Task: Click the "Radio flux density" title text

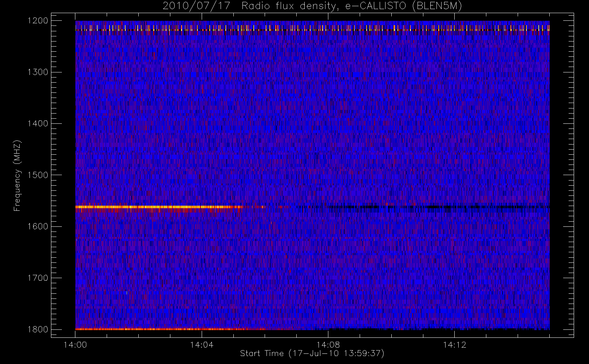Action: (290, 6)
